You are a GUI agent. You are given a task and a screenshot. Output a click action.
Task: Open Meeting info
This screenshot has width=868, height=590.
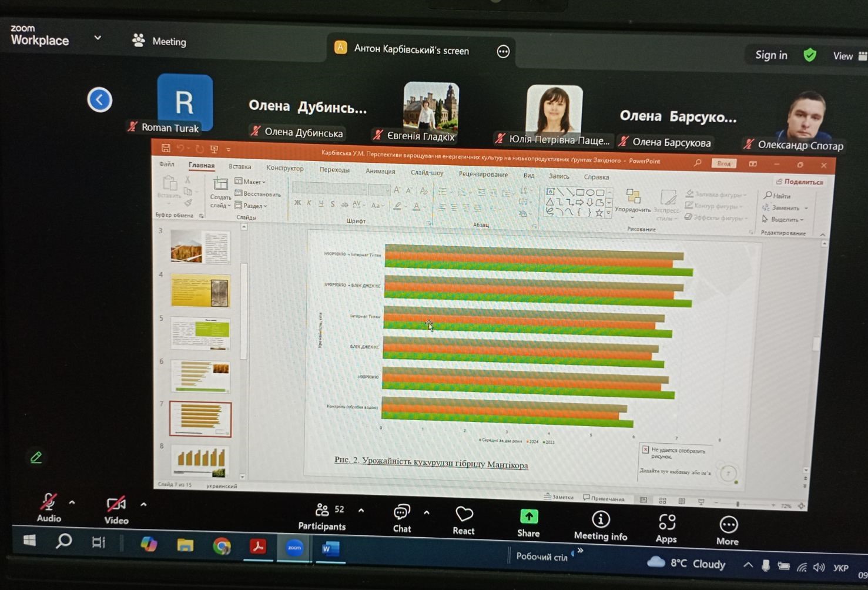(x=600, y=525)
